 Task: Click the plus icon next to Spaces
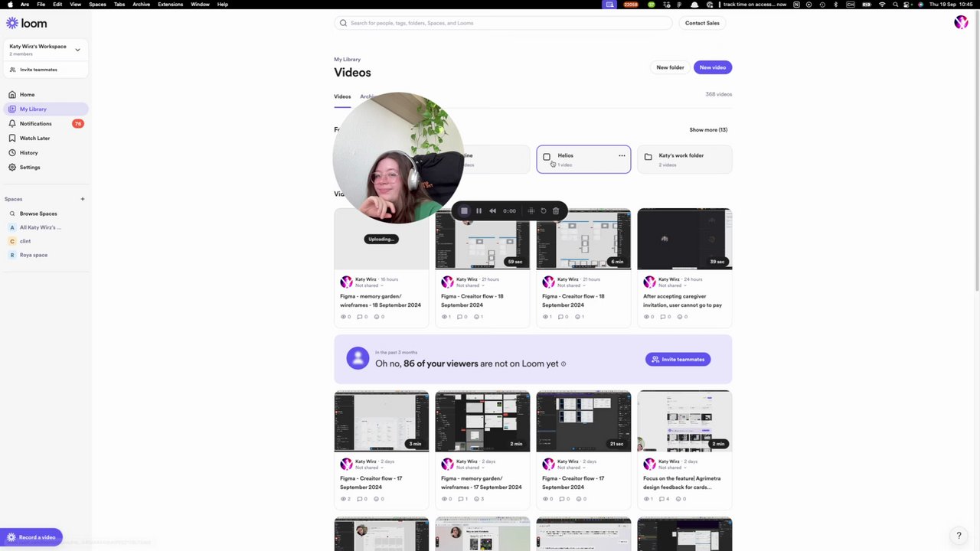pyautogui.click(x=83, y=199)
